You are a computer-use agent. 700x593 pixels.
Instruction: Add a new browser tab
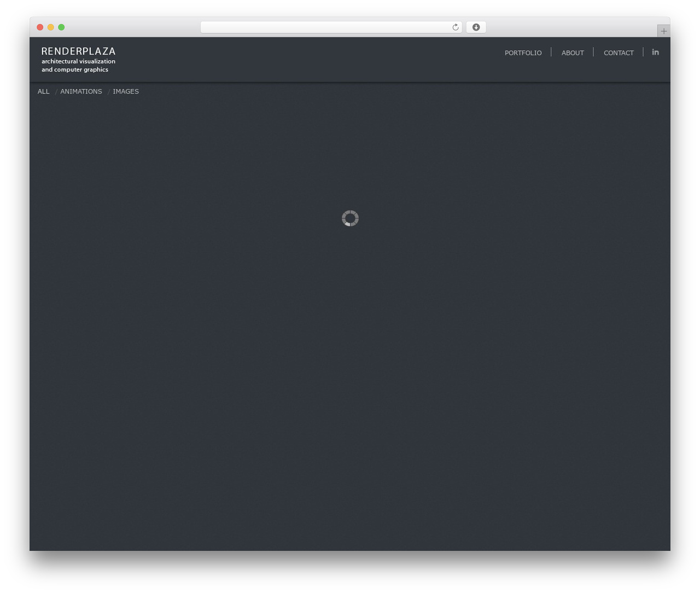[663, 31]
